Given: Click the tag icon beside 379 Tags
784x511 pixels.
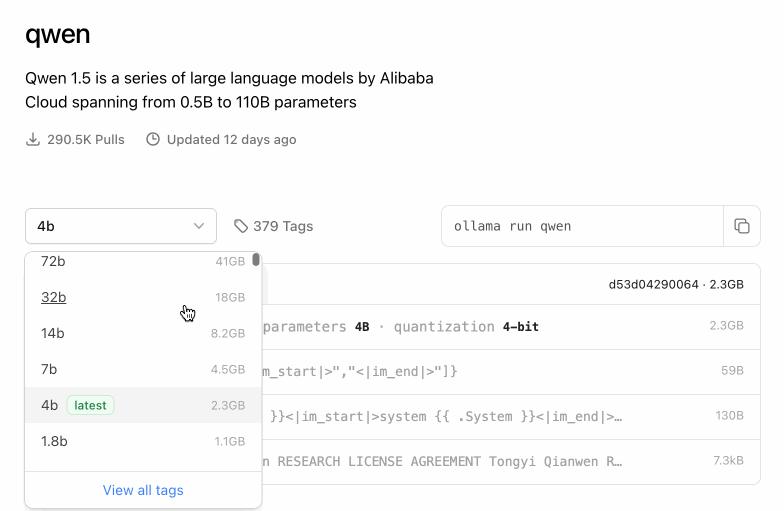Looking at the screenshot, I should click(241, 226).
